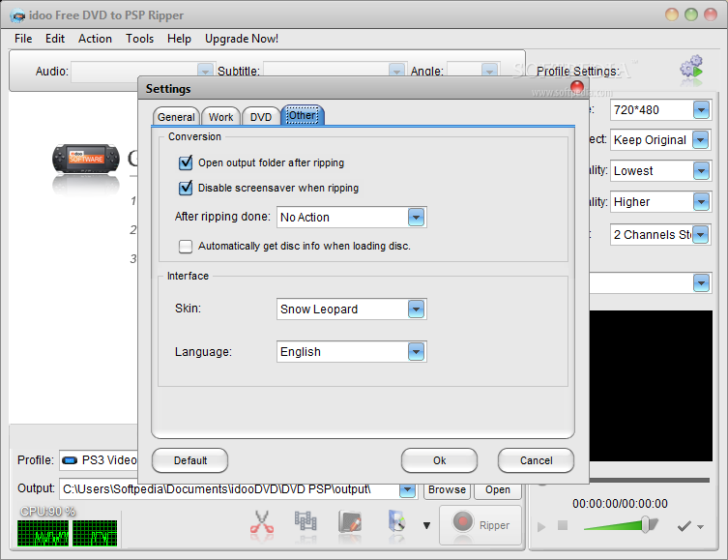Click the video effect edit icon
The width and height of the screenshot is (728, 560).
350,521
